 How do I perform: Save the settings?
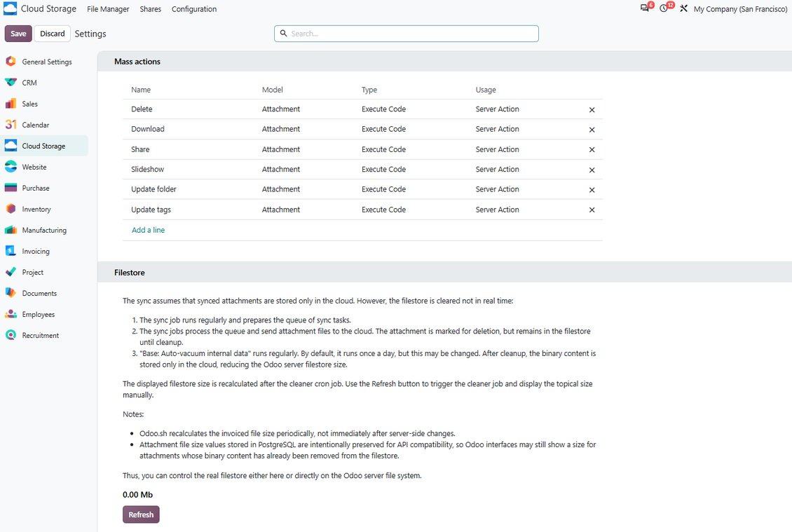tap(18, 34)
